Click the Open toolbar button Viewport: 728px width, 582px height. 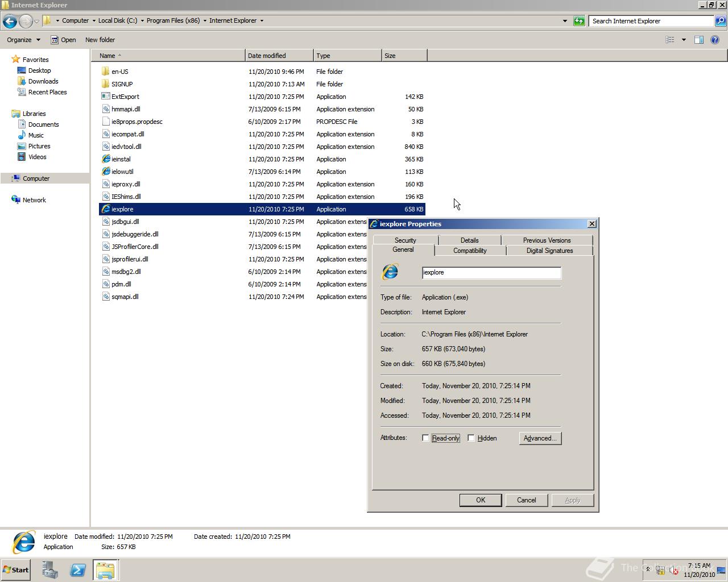pyautogui.click(x=63, y=40)
